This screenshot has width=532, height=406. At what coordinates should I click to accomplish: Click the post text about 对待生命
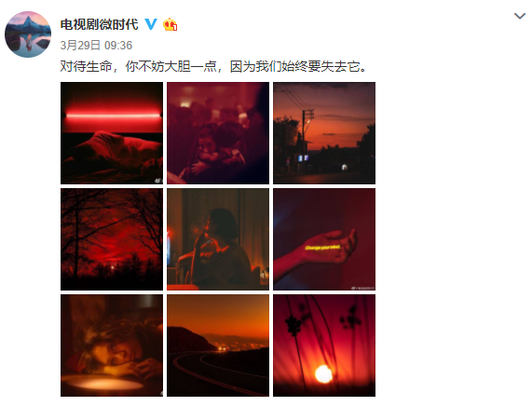[x=214, y=66]
